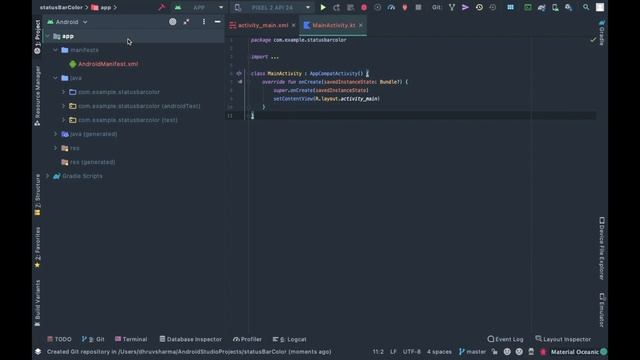Click the Search Everywhere magnifier icon
The height and width of the screenshot is (360, 640).
586,7
